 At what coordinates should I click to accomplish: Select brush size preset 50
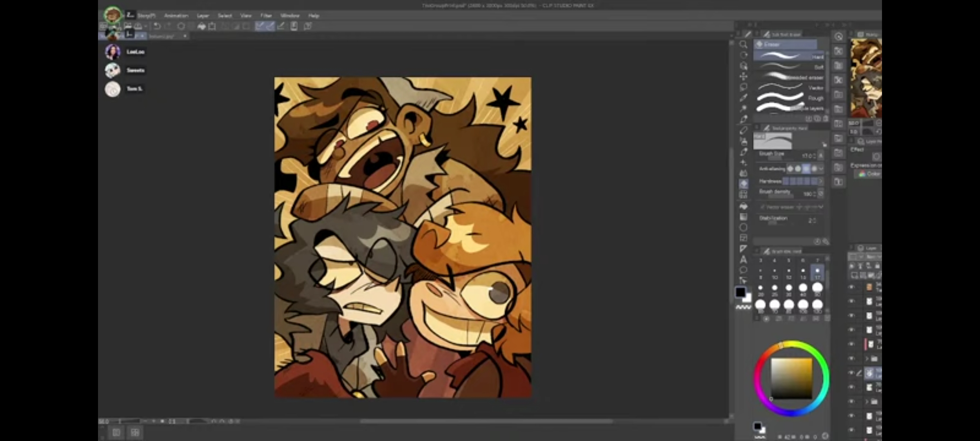pyautogui.click(x=817, y=289)
